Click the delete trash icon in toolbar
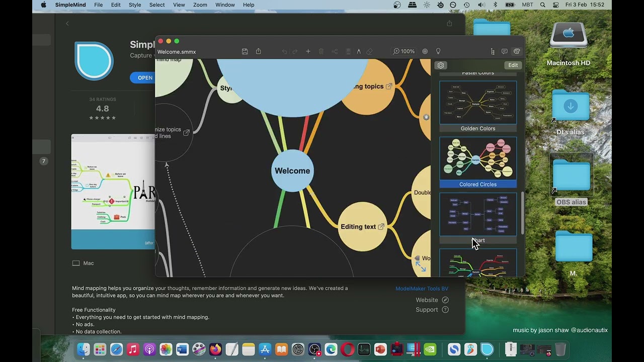 [x=321, y=51]
